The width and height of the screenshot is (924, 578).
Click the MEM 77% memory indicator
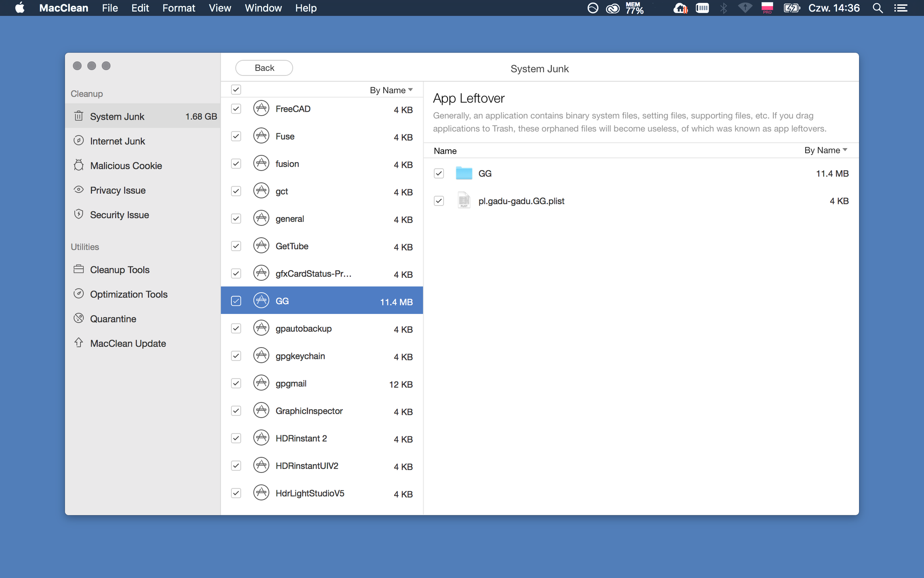pos(634,8)
